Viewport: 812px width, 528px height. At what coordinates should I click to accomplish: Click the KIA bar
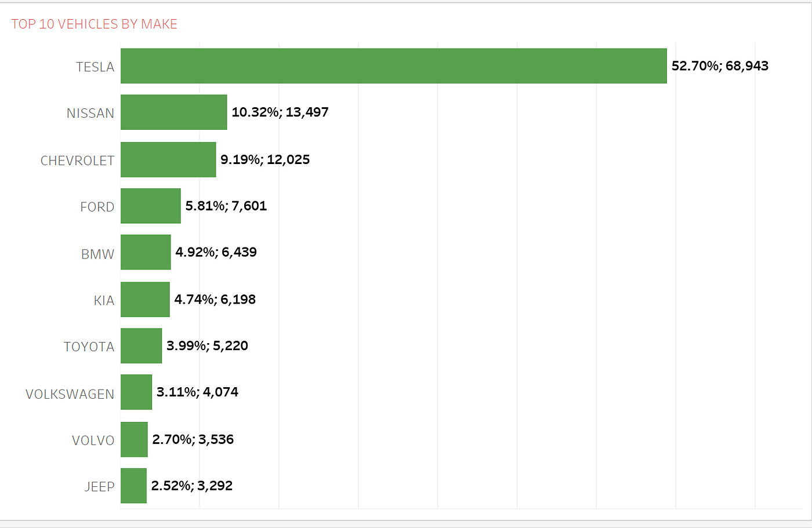(x=145, y=300)
